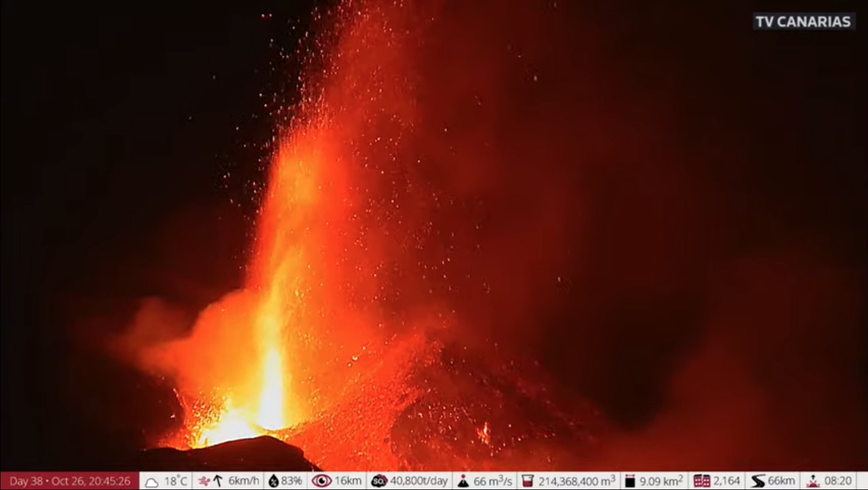Click the humidity droplet icon
Screen dimensions: 868x490
point(273,481)
